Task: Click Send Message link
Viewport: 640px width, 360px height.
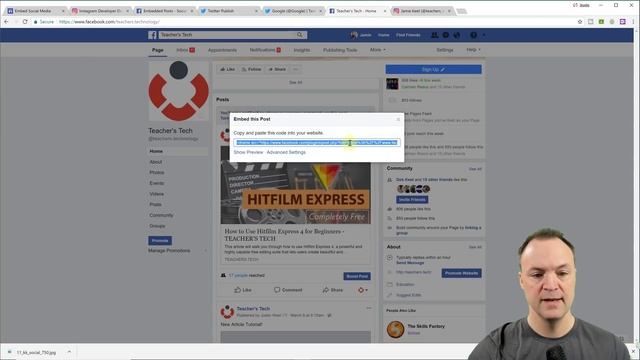Action: tap(410, 263)
